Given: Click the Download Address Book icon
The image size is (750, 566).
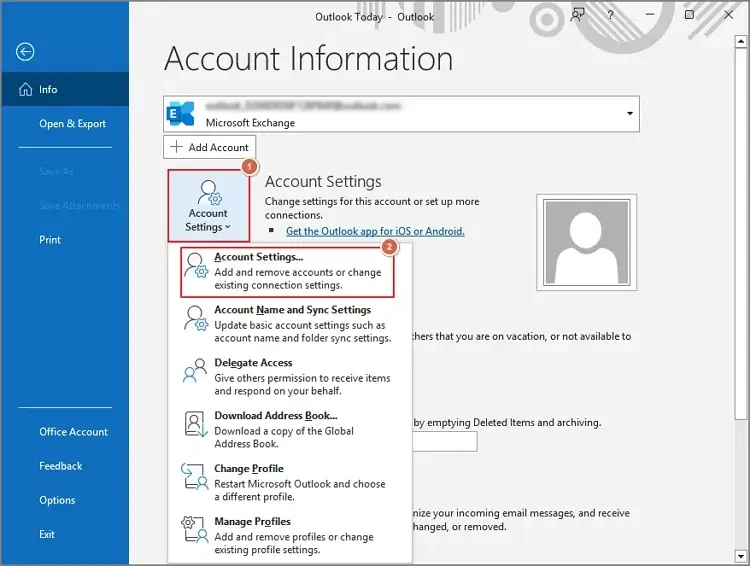Looking at the screenshot, I should pos(196,424).
